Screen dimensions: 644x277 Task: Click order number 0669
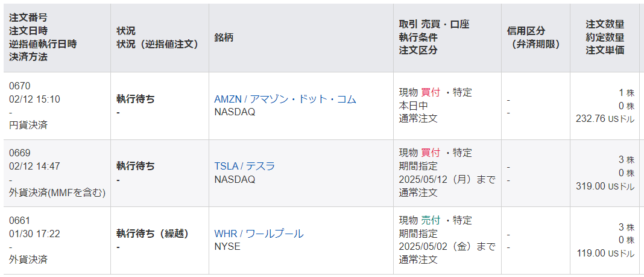coord(19,153)
